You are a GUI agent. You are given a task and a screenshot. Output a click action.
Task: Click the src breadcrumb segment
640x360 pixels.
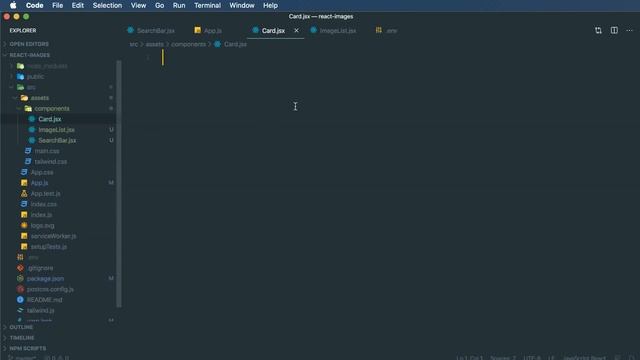[x=134, y=44]
